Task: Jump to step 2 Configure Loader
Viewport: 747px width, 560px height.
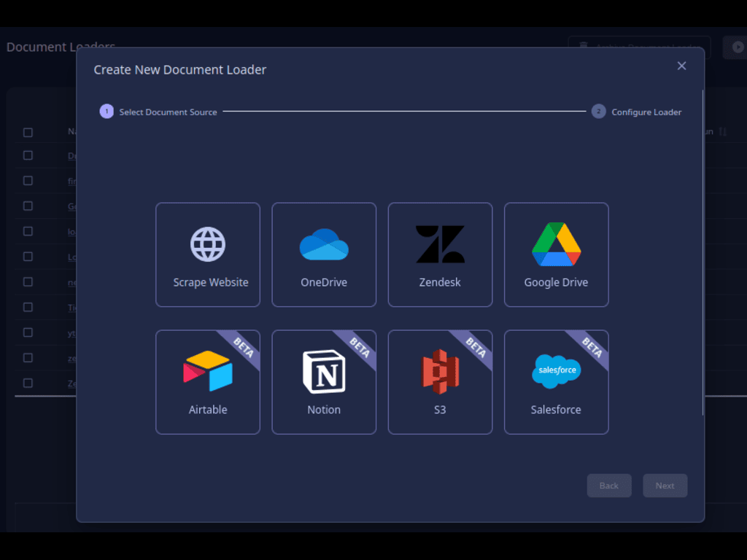Action: (599, 112)
